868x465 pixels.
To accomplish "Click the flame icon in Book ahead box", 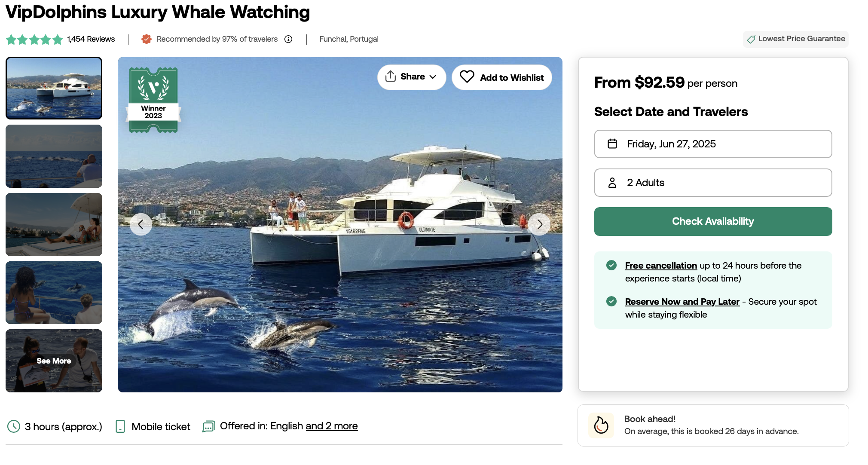I will [601, 425].
